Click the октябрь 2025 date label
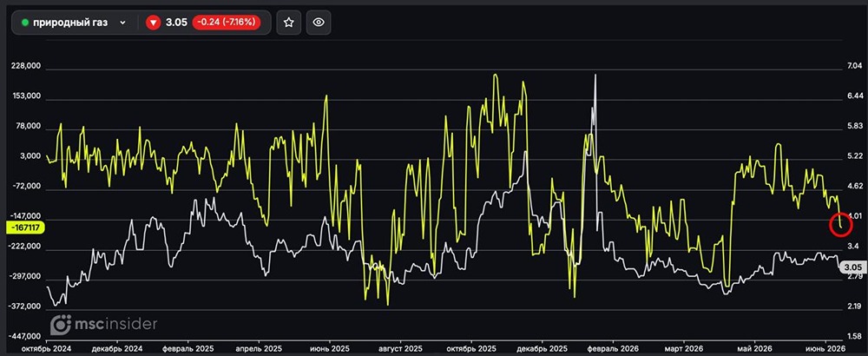Image resolution: width=868 pixels, height=356 pixels. pos(471,349)
